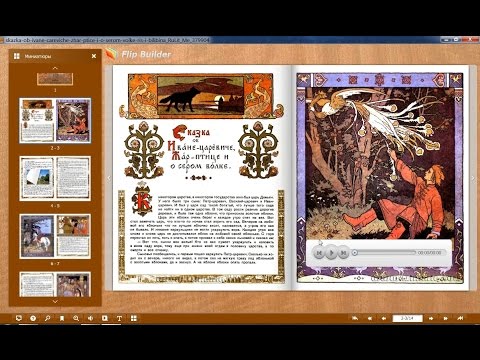Click the right edge next-page arrow of book
The image size is (480, 360).
[473, 178]
